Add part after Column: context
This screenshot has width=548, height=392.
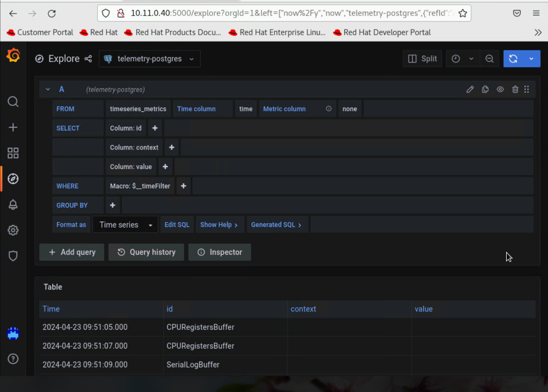tap(172, 147)
